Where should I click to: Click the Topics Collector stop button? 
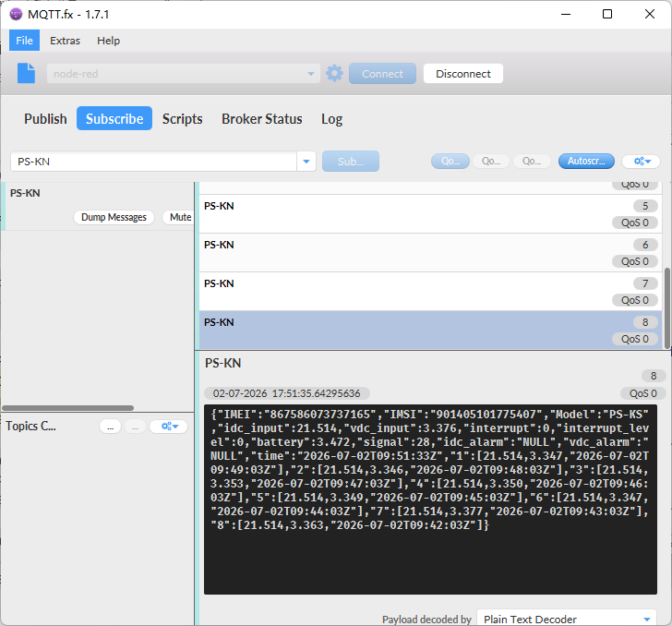[x=135, y=427]
